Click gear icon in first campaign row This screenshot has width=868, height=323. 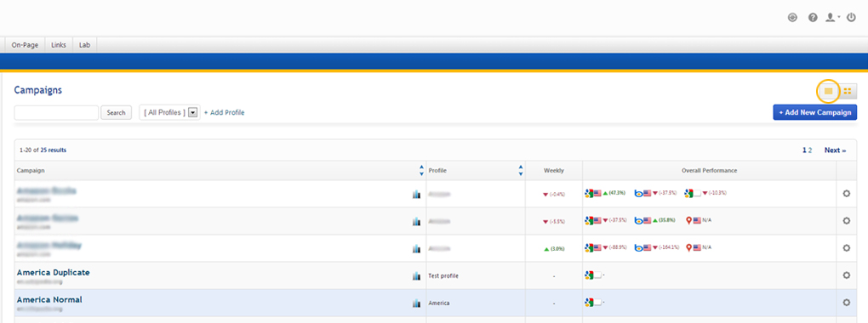coord(846,194)
